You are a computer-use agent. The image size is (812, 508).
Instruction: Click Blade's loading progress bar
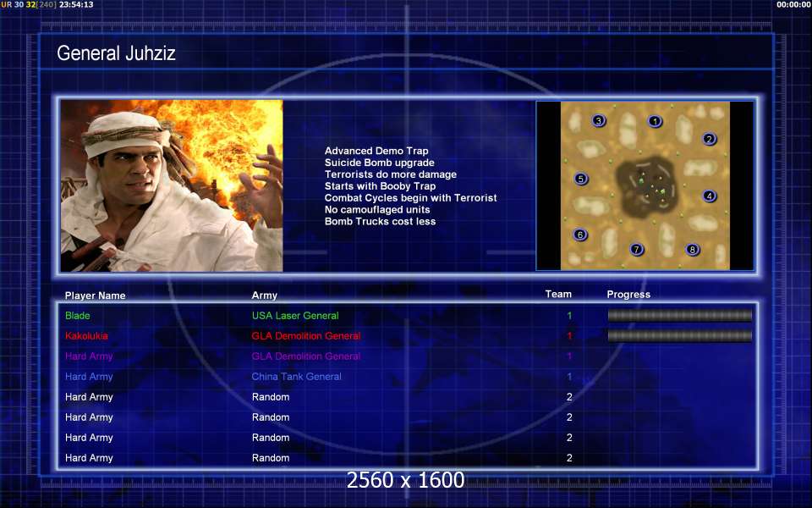coord(679,315)
